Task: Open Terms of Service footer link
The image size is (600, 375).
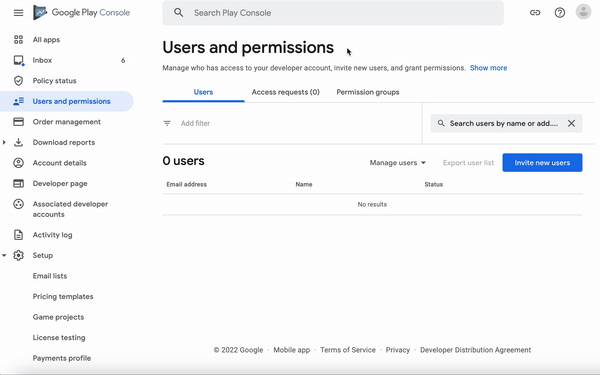Action: coord(348,350)
